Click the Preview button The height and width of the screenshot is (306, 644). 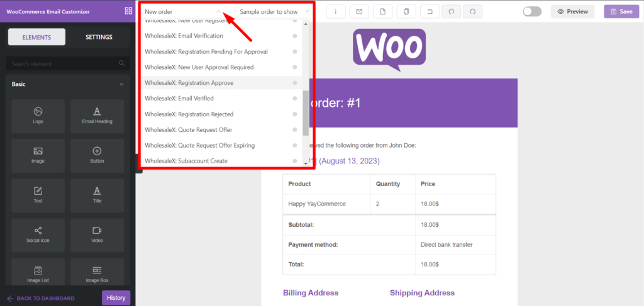click(572, 11)
